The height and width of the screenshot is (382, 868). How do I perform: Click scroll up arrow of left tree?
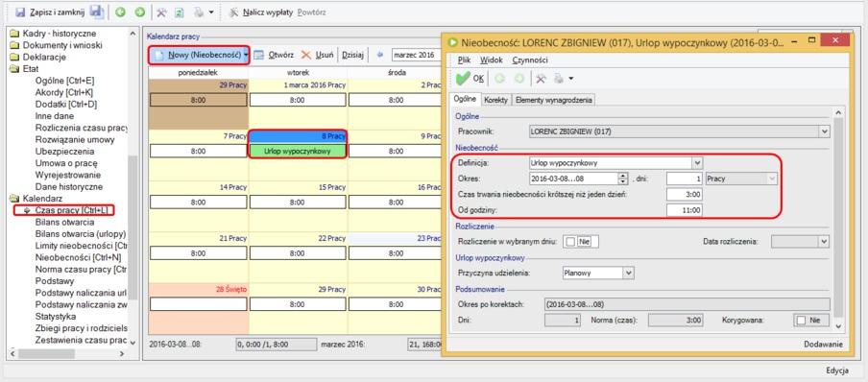[133, 34]
